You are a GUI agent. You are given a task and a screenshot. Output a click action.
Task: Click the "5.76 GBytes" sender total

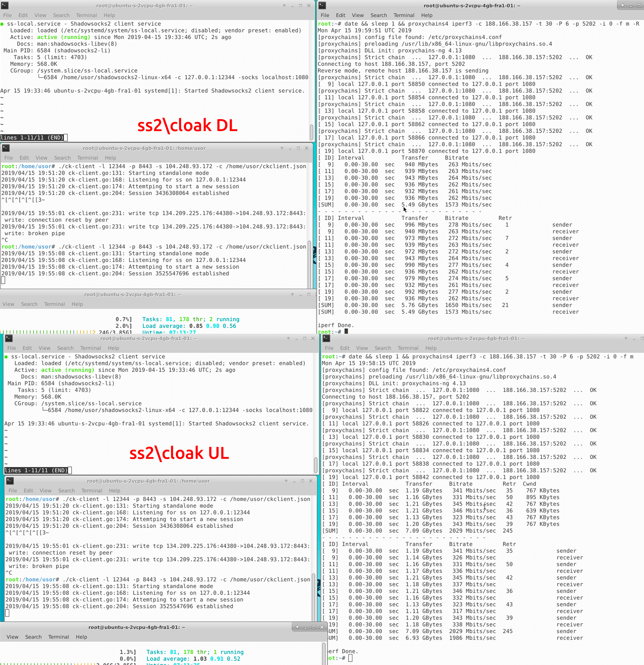420,305
